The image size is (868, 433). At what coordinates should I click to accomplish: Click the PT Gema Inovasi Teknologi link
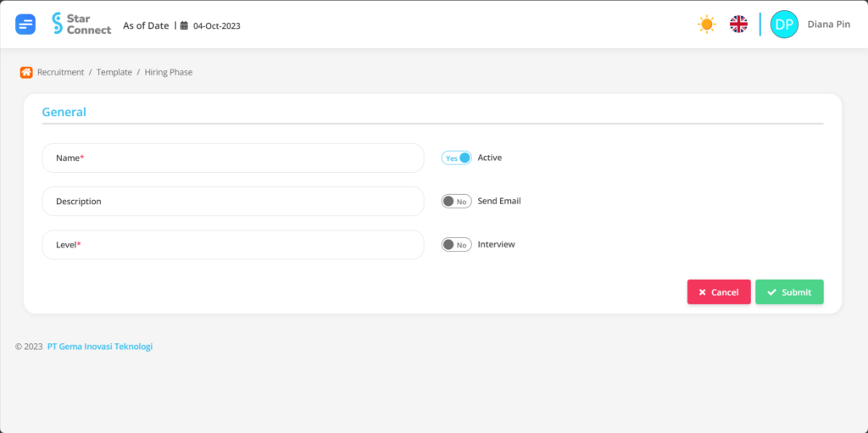tap(100, 347)
